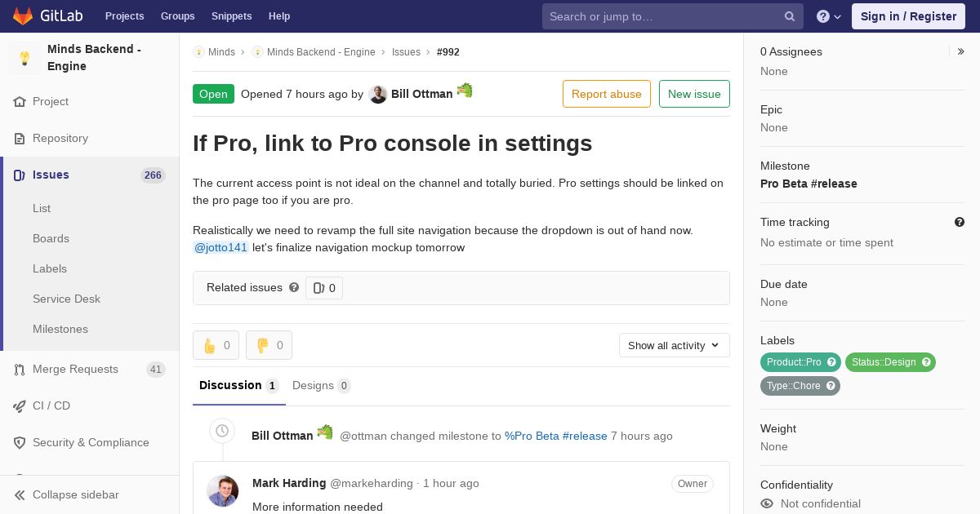Open the Snippets menu item
Screen dimensions: 980x514
coord(231,16)
